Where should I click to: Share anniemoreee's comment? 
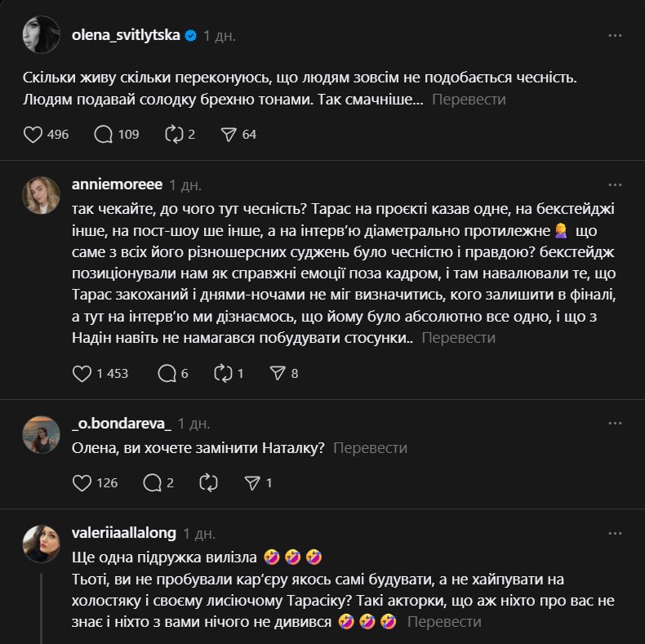click(x=277, y=373)
